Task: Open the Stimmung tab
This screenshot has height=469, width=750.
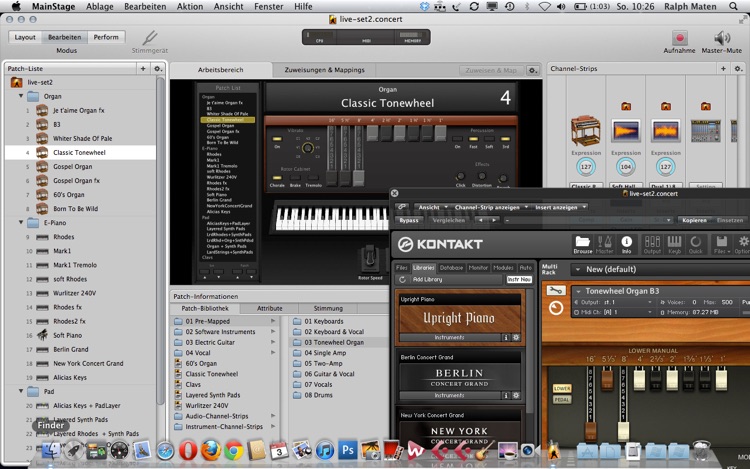Action: point(328,308)
